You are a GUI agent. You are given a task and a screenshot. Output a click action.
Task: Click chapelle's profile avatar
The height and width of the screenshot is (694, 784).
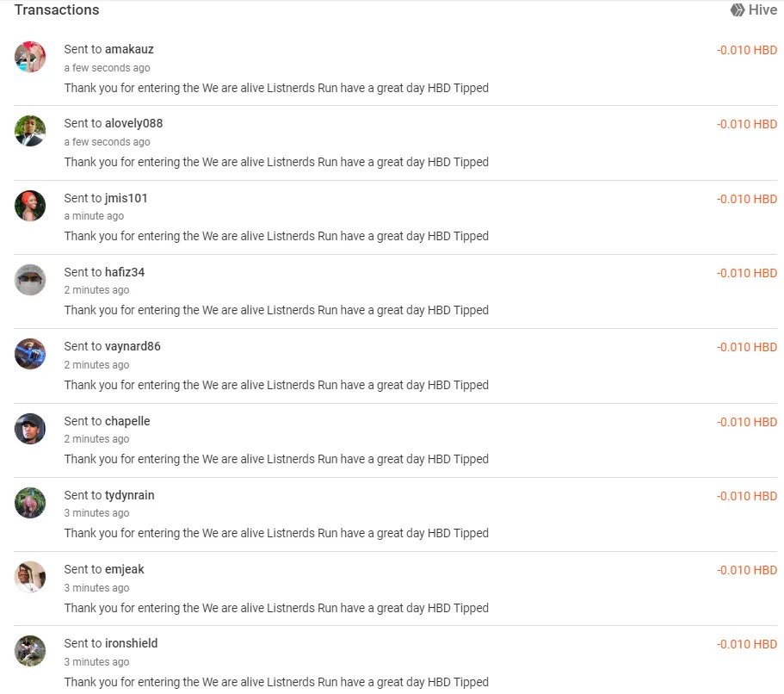point(30,429)
